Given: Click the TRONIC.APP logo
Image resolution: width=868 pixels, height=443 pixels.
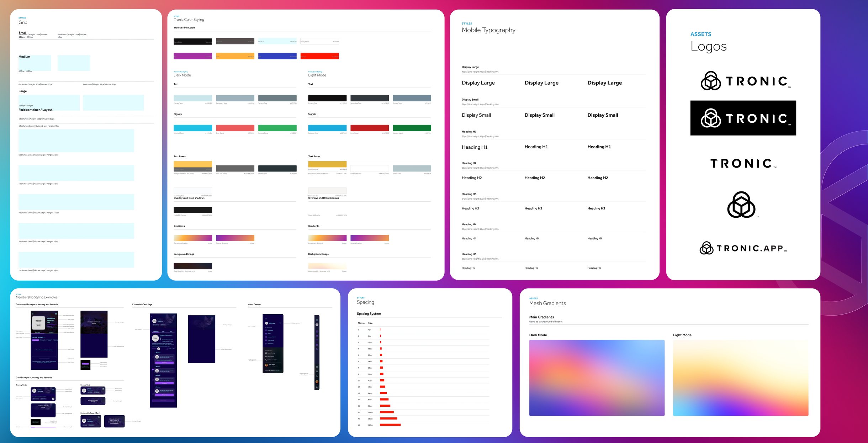Looking at the screenshot, I should pyautogui.click(x=743, y=248).
